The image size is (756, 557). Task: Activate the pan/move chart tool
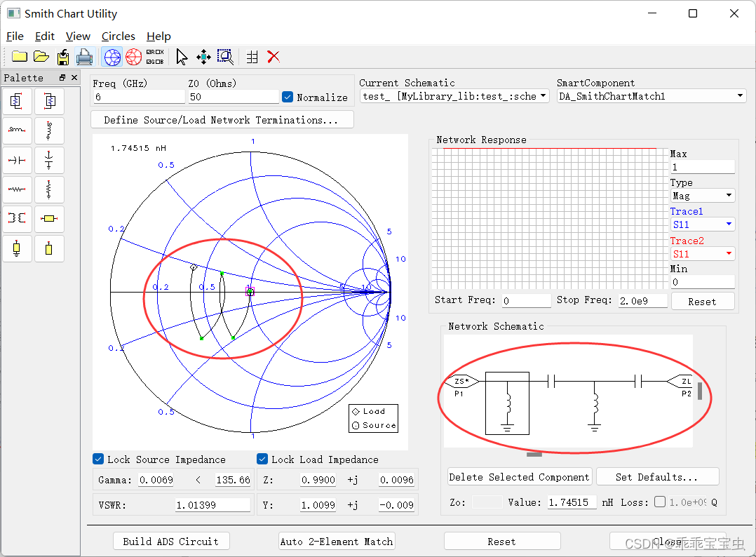pos(203,57)
